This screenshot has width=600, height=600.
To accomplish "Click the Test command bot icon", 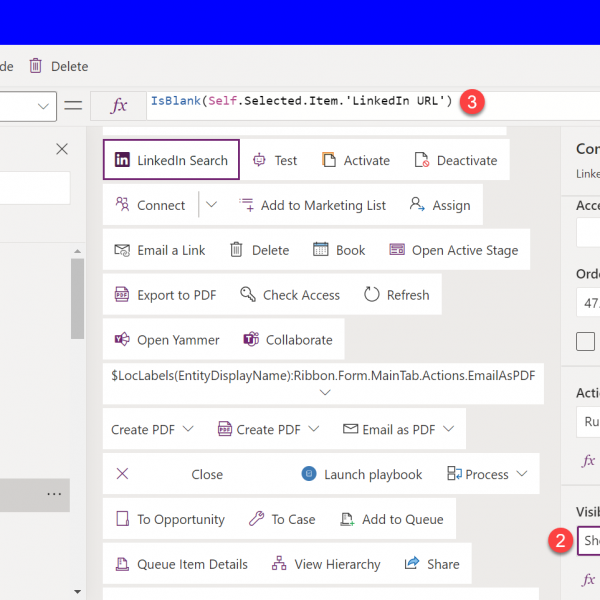I will (x=259, y=160).
